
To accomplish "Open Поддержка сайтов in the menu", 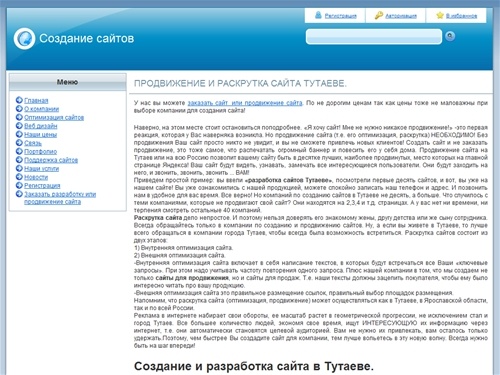I will [51, 160].
